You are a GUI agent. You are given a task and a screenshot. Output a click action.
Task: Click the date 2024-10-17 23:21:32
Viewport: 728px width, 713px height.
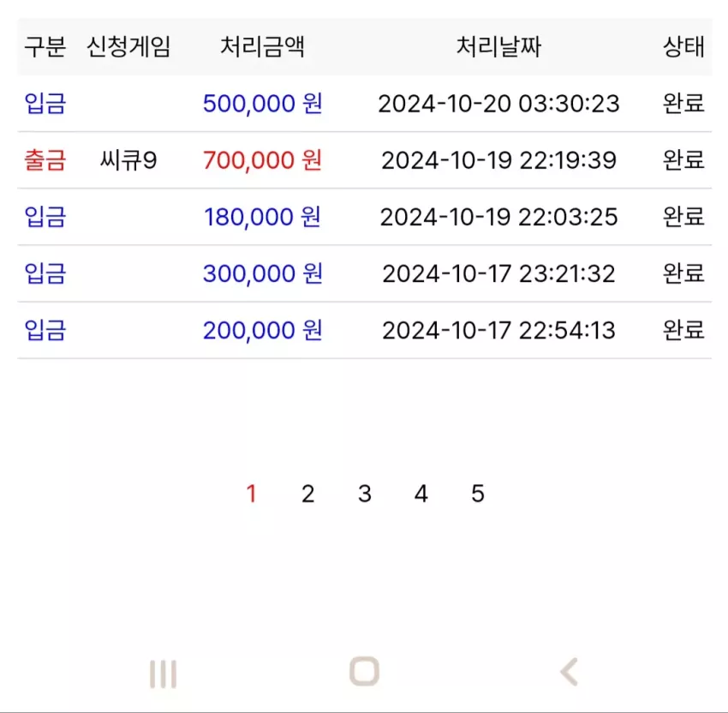[498, 273]
